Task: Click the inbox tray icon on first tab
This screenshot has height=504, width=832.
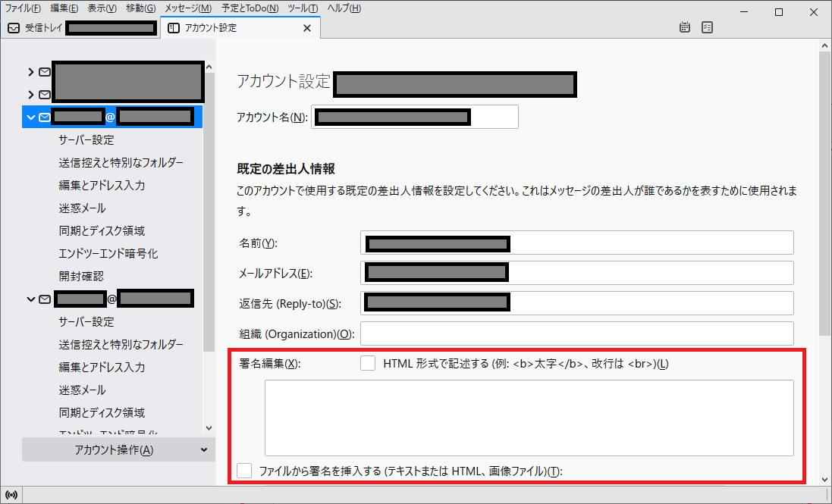Action: pos(14,28)
